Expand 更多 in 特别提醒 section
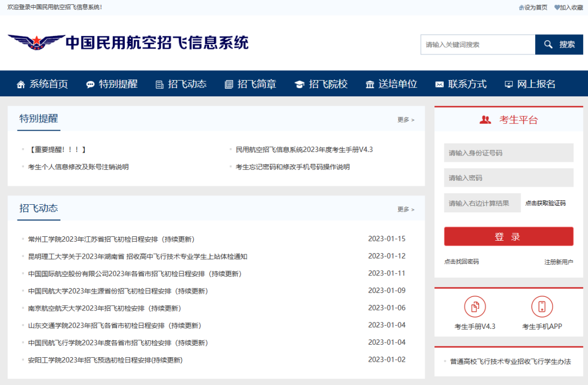Screen dimensions: 588x385 pyautogui.click(x=406, y=120)
